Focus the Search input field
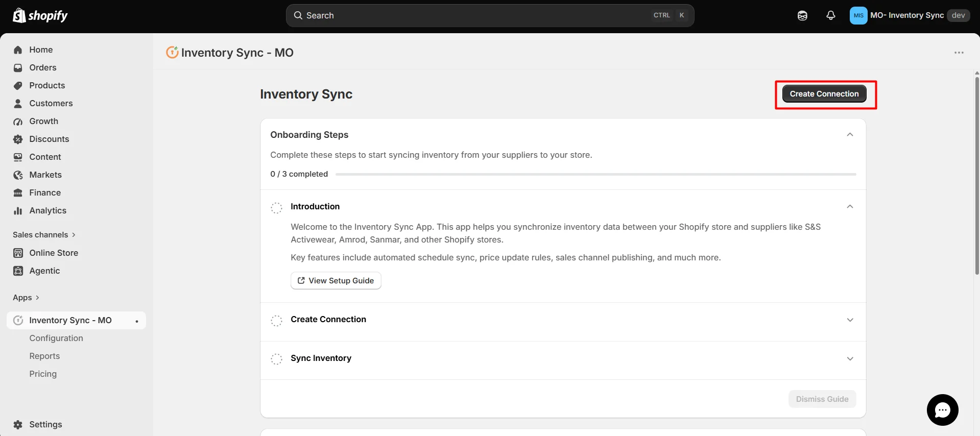This screenshot has height=436, width=980. point(490,15)
